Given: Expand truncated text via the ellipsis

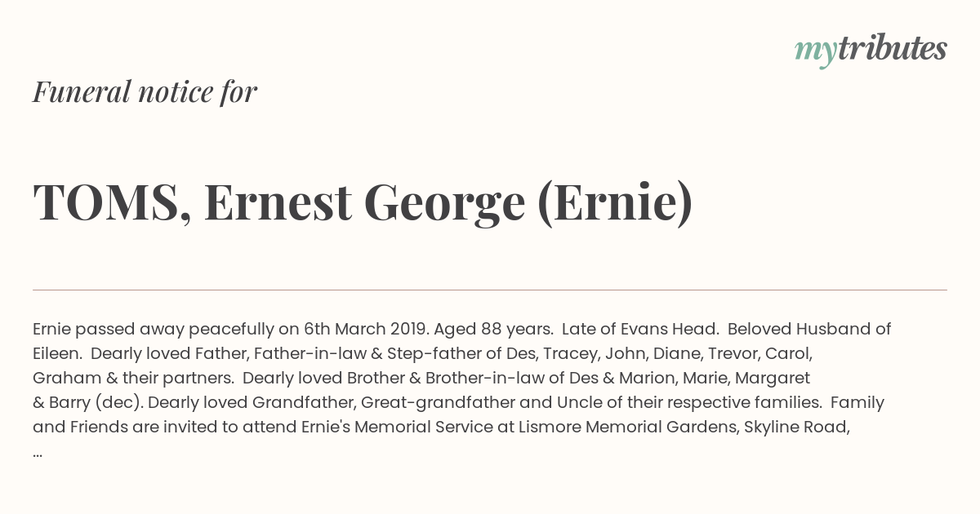Looking at the screenshot, I should 38,453.
